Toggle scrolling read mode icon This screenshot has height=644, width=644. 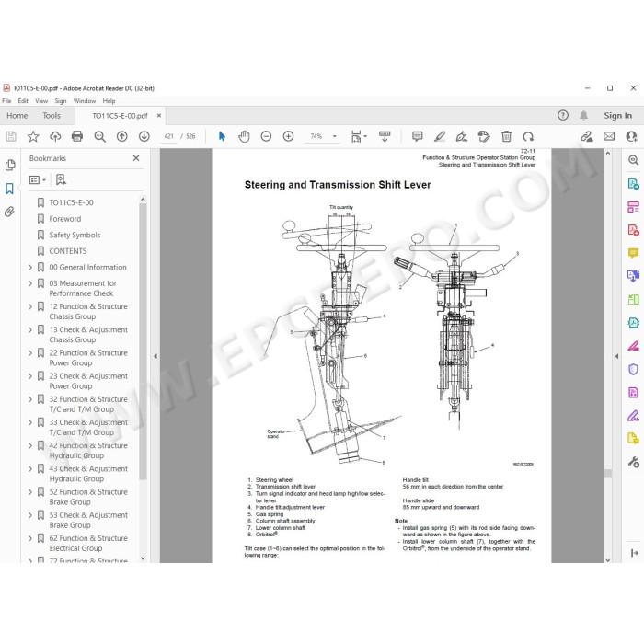coord(385,136)
